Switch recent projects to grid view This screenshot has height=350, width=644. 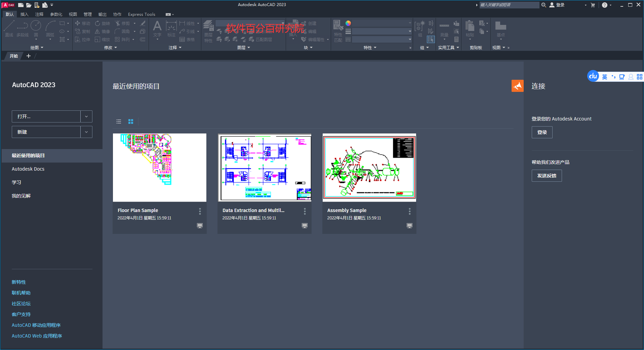(x=131, y=121)
